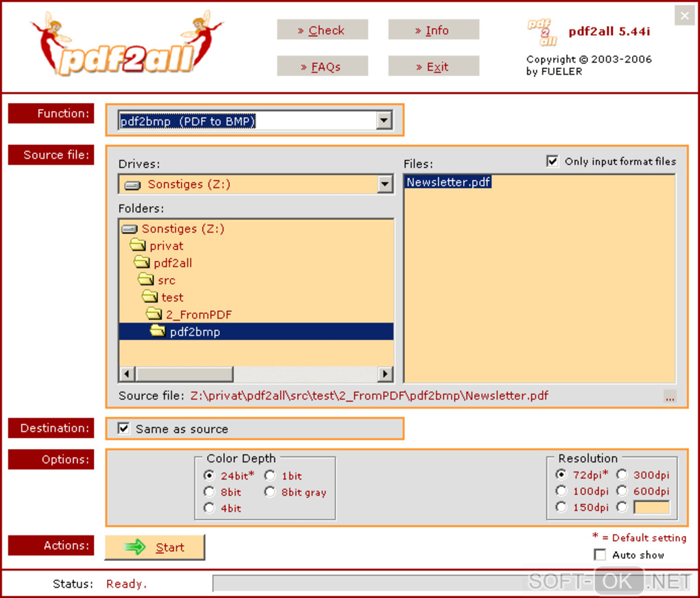Toggle the Same as source checkbox

tap(124, 428)
